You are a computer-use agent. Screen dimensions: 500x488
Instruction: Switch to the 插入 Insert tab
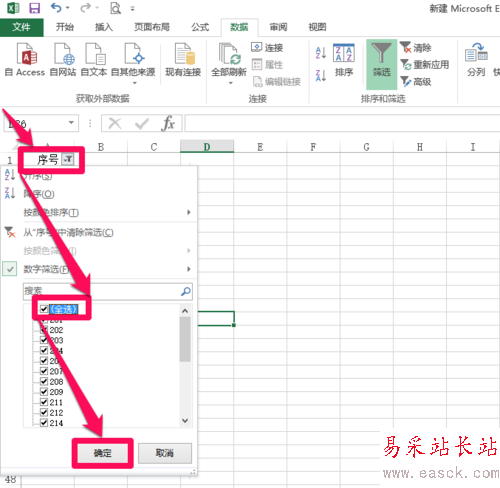click(104, 27)
